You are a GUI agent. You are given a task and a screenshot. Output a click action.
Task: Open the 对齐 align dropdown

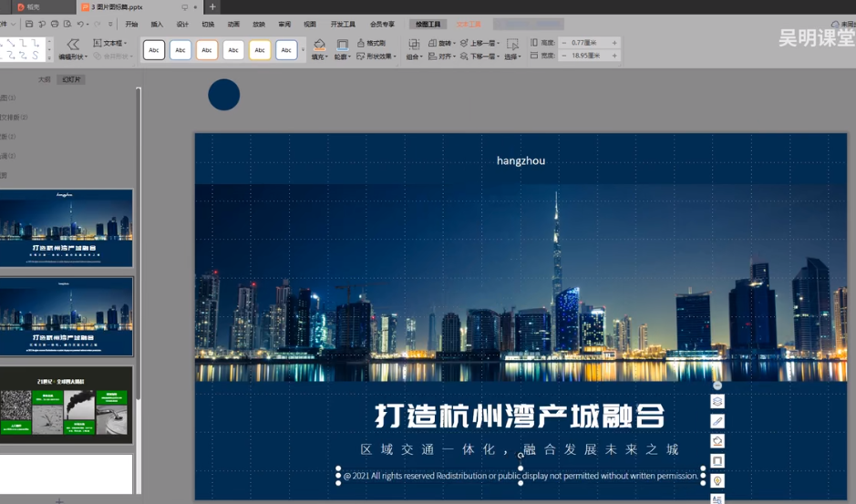point(441,57)
